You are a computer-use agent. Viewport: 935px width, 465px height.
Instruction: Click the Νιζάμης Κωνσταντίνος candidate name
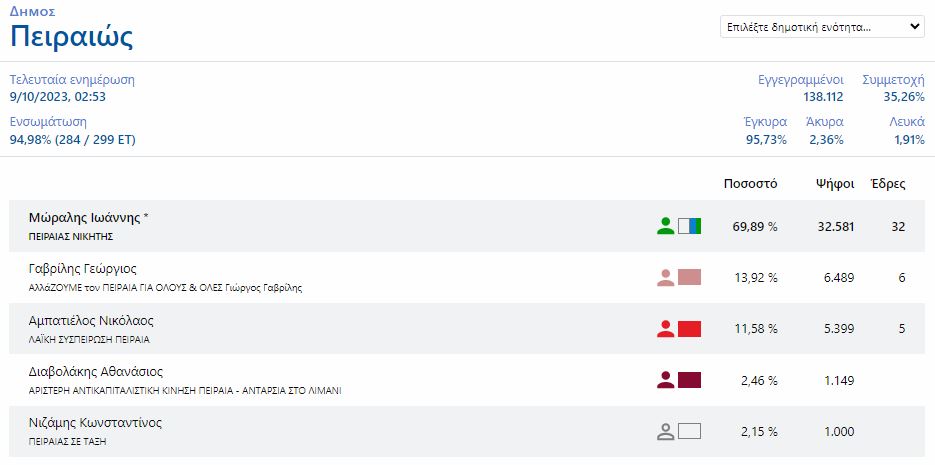[95, 423]
